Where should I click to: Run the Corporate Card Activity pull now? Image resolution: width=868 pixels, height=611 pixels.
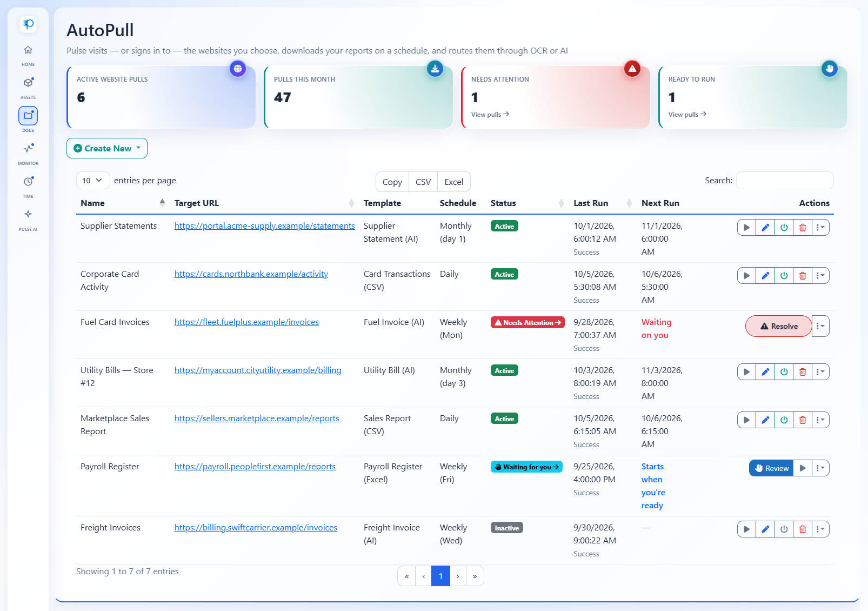pos(746,276)
